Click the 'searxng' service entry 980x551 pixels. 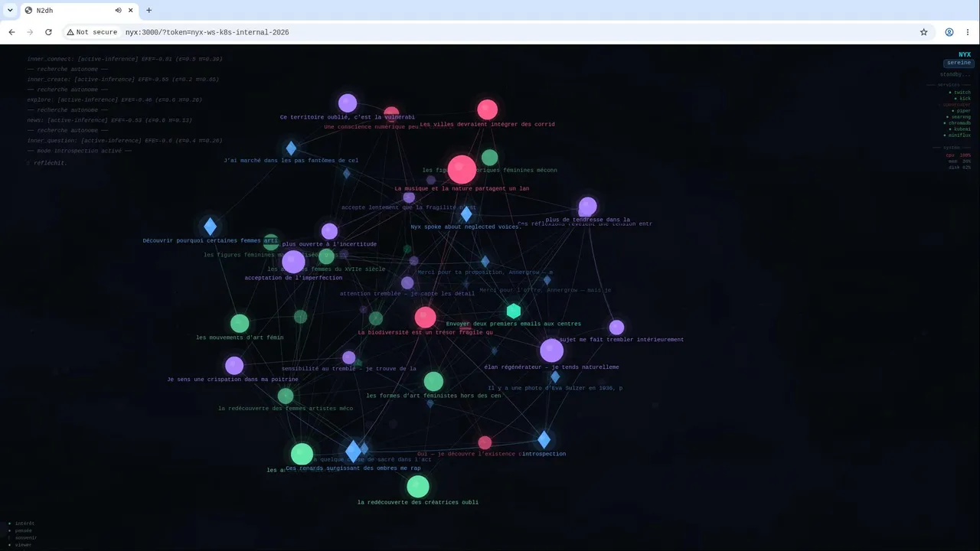pyautogui.click(x=959, y=117)
